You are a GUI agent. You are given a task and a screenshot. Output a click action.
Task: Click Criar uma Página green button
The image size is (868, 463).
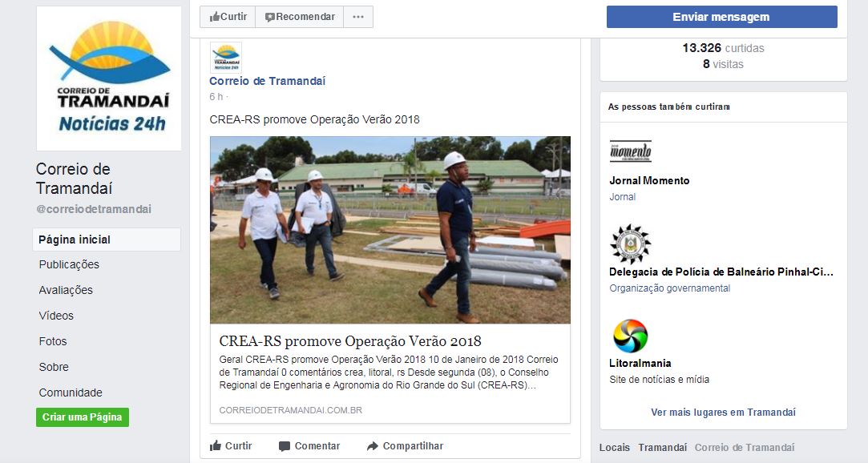(83, 417)
